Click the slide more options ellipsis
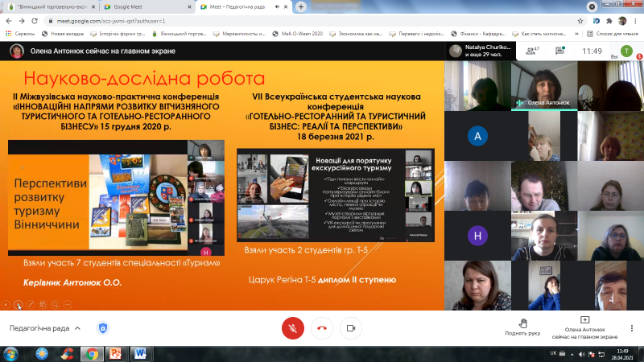 click(x=68, y=305)
